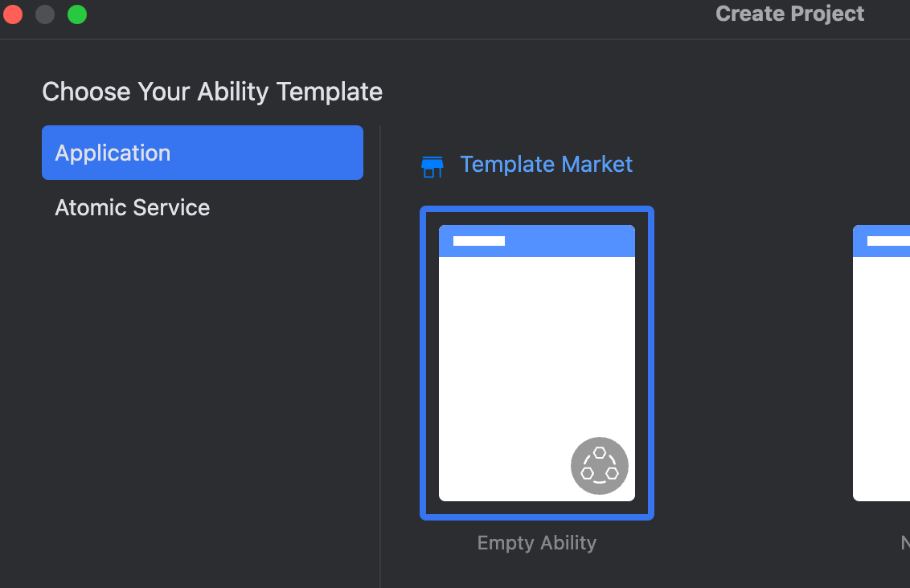Click white title bar in Empty Ability header
This screenshot has width=910, height=588.
point(479,241)
